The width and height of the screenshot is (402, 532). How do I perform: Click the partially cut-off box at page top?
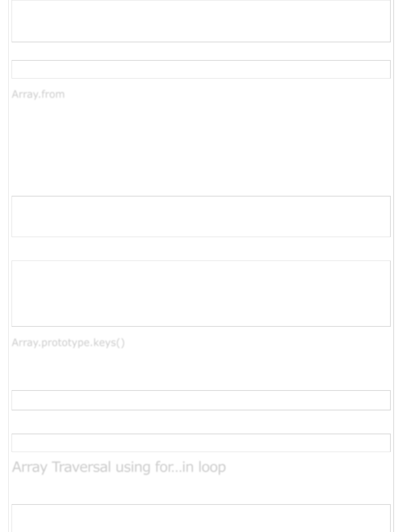click(201, 21)
